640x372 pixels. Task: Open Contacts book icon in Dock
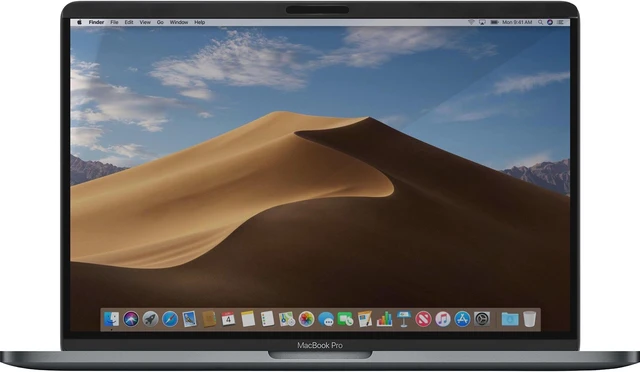pos(209,319)
